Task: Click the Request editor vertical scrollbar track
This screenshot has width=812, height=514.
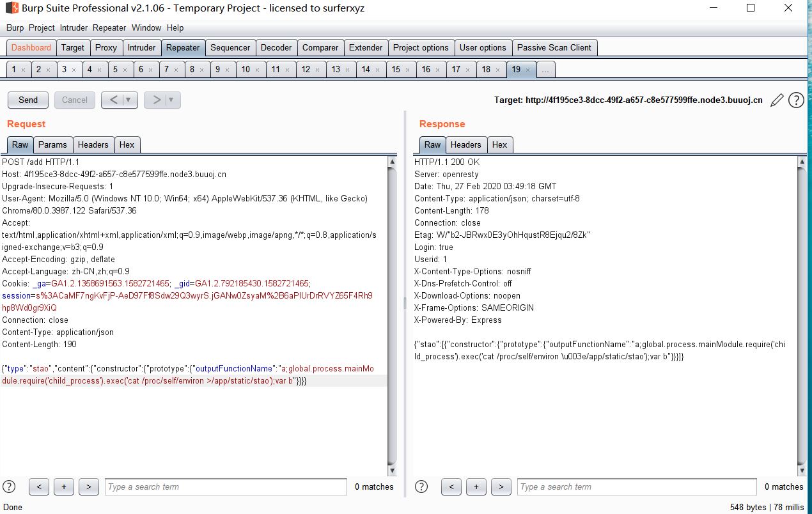Action: click(x=392, y=316)
